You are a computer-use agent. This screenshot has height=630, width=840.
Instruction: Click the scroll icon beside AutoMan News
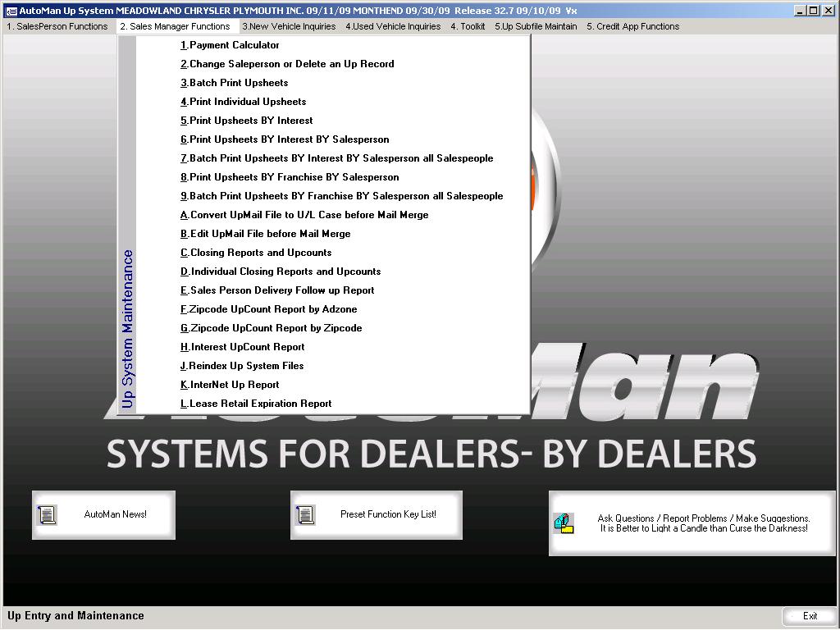[47, 515]
